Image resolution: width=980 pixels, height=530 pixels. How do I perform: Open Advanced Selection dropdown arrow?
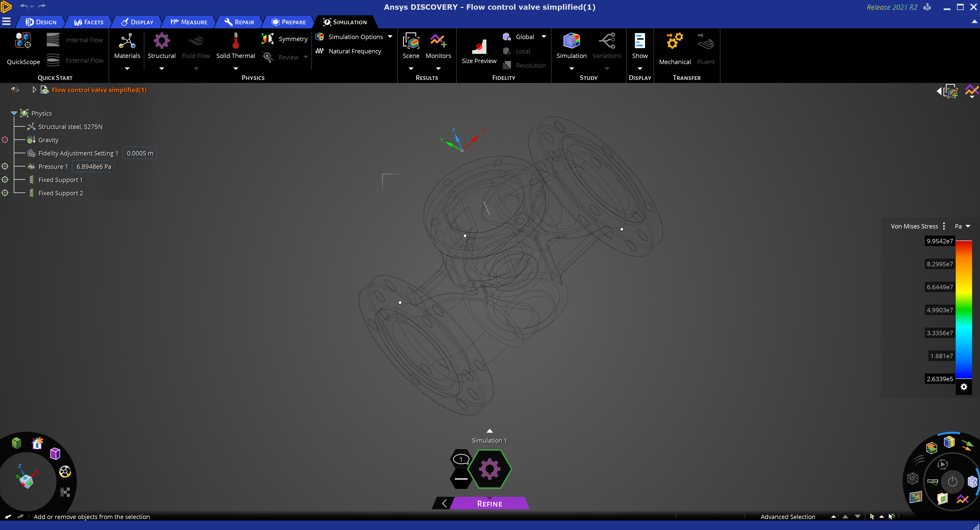tap(834, 517)
